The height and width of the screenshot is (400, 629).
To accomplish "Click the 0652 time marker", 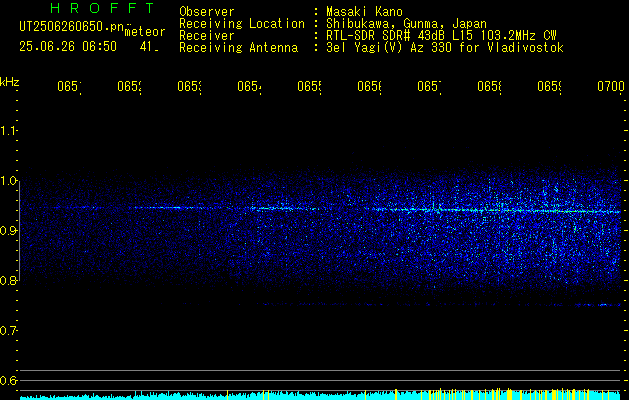I will tap(129, 86).
